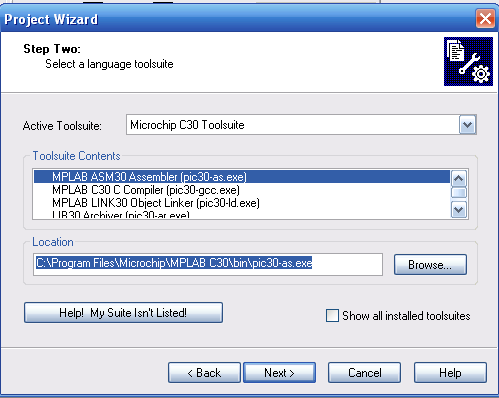The width and height of the screenshot is (499, 398).
Task: Select LIB30 Archiver list entry
Action: coord(242,214)
